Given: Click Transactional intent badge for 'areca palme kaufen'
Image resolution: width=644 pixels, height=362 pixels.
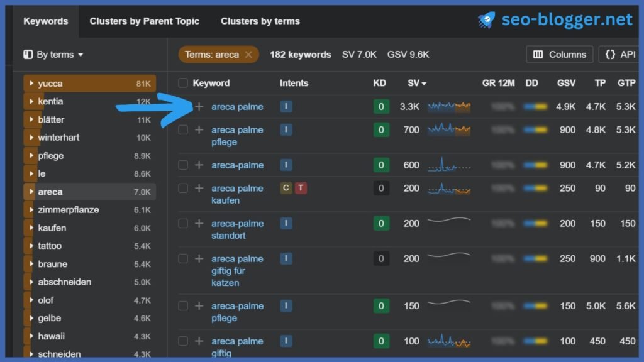Looking at the screenshot, I should (301, 188).
